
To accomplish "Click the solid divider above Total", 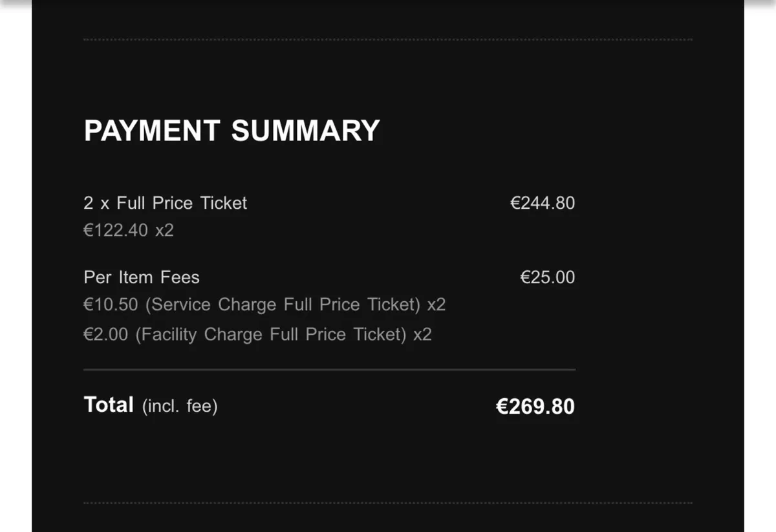I will click(329, 370).
